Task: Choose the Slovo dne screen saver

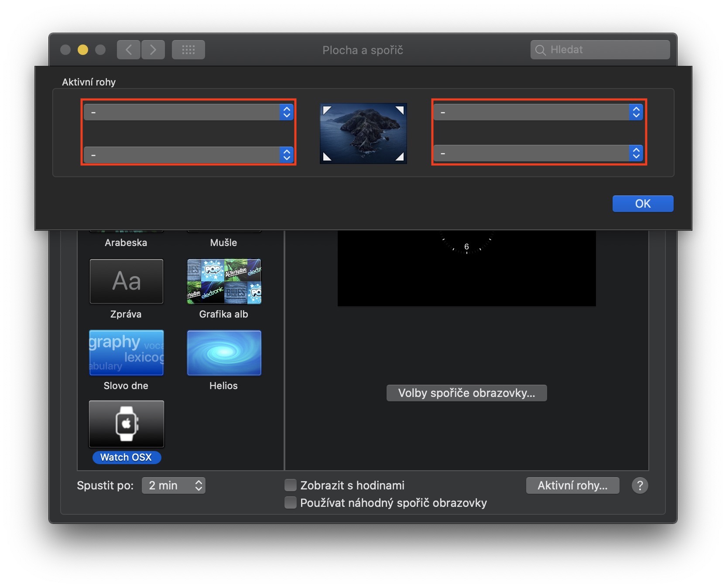Action: (x=127, y=353)
